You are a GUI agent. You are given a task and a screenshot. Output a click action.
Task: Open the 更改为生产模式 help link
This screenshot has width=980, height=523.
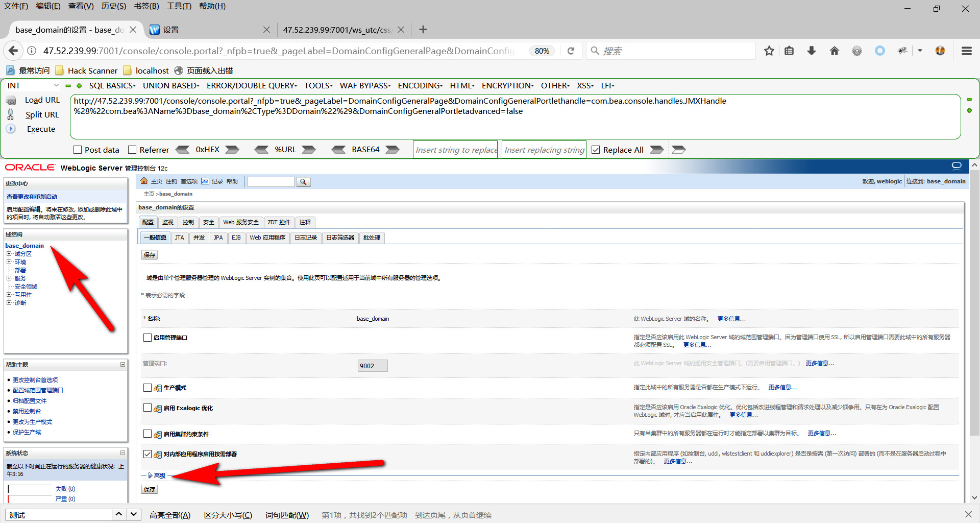click(x=33, y=422)
